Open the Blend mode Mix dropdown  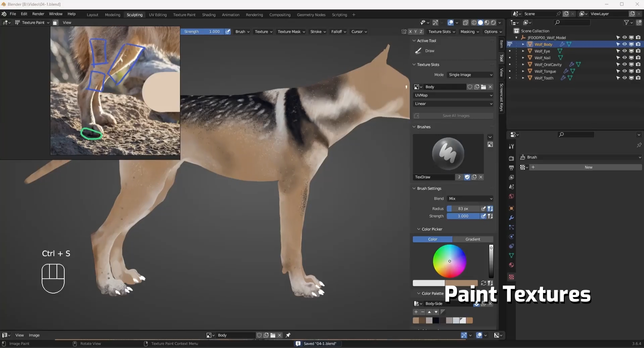470,199
